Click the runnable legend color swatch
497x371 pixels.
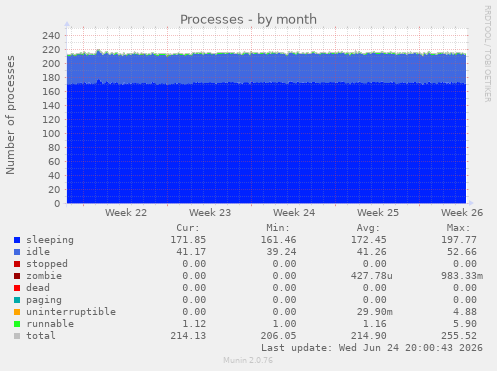point(17,324)
